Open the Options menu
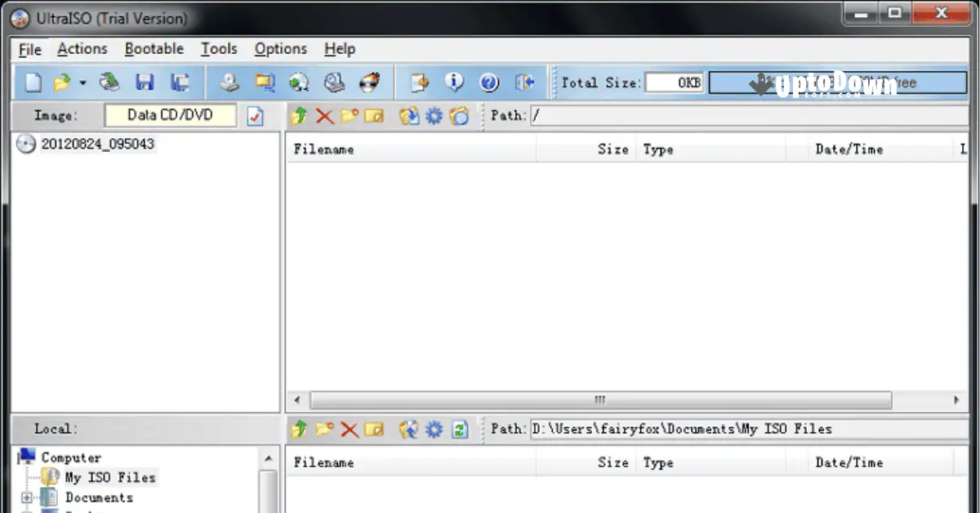Image resolution: width=980 pixels, height=513 pixels. click(x=280, y=49)
